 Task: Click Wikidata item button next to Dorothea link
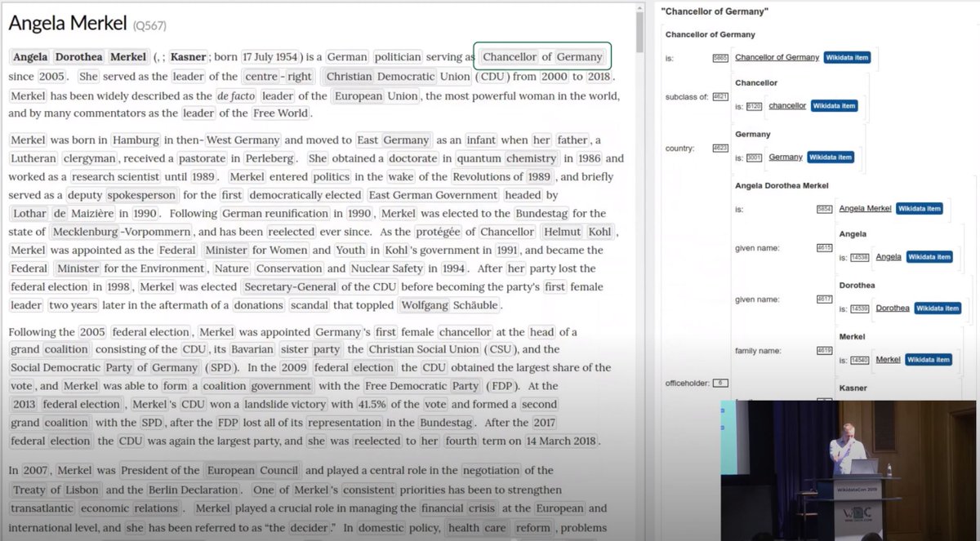[x=937, y=308]
